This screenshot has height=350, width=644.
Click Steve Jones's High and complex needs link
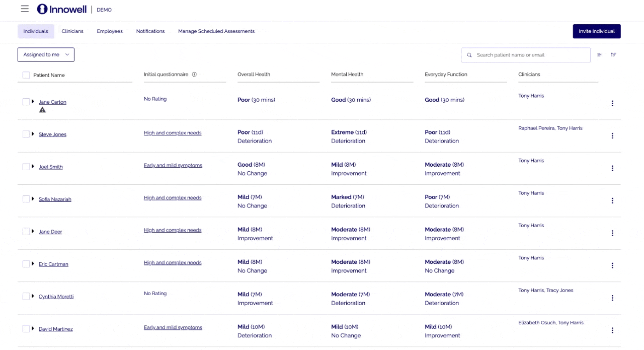point(173,133)
